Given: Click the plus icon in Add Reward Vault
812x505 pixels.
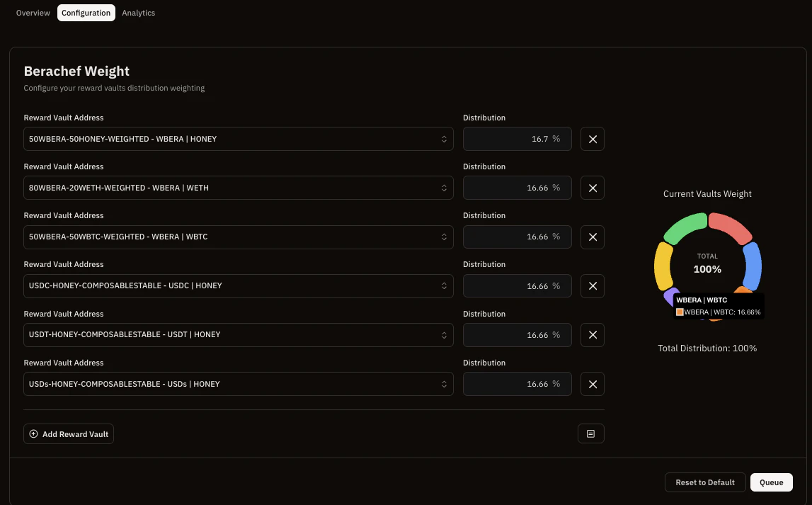Looking at the screenshot, I should pyautogui.click(x=33, y=433).
